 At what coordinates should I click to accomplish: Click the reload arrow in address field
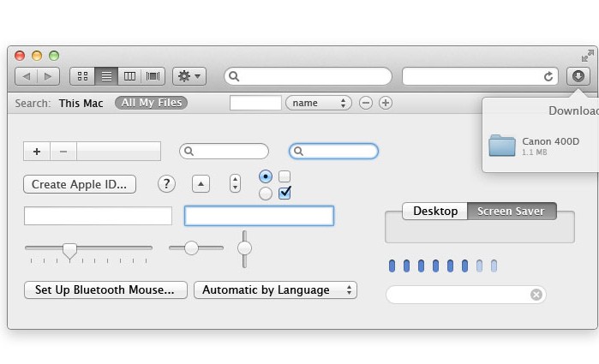[548, 77]
